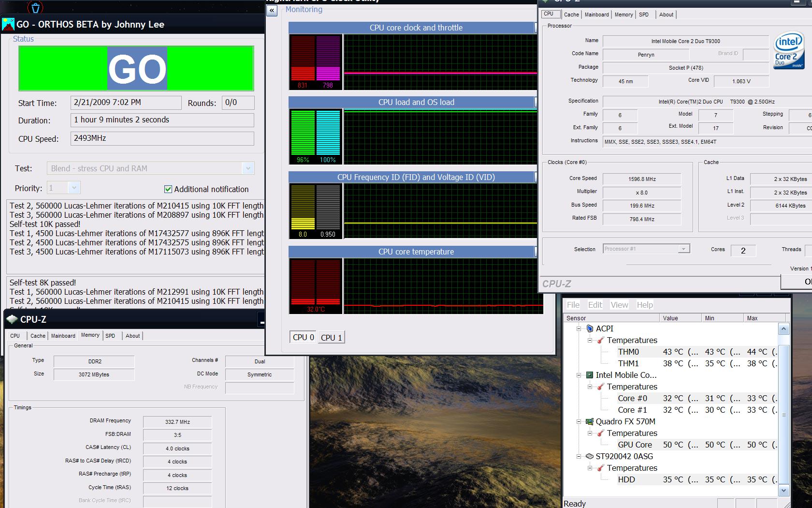Click the Start Time field in ORTHOS

point(126,103)
